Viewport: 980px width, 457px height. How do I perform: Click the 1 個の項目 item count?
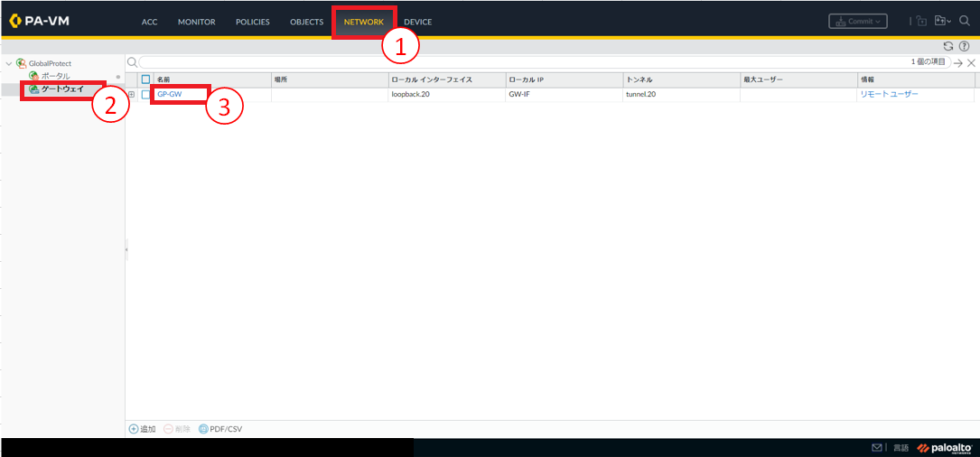coord(930,62)
